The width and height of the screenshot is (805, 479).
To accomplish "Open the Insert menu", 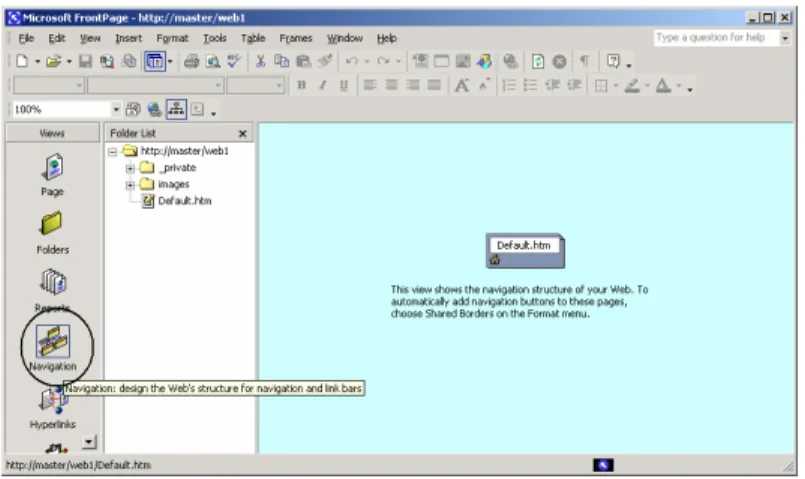I will click(128, 39).
